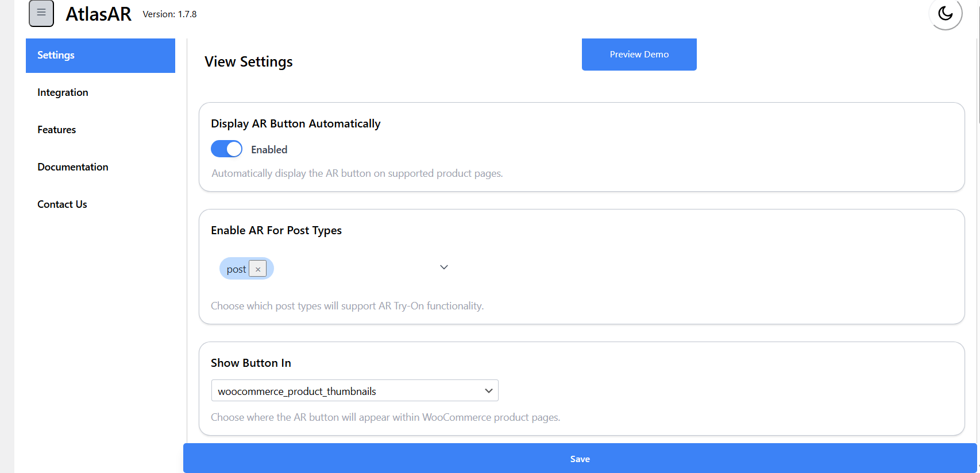
Task: Switch to dark mode with moon icon
Action: click(945, 13)
